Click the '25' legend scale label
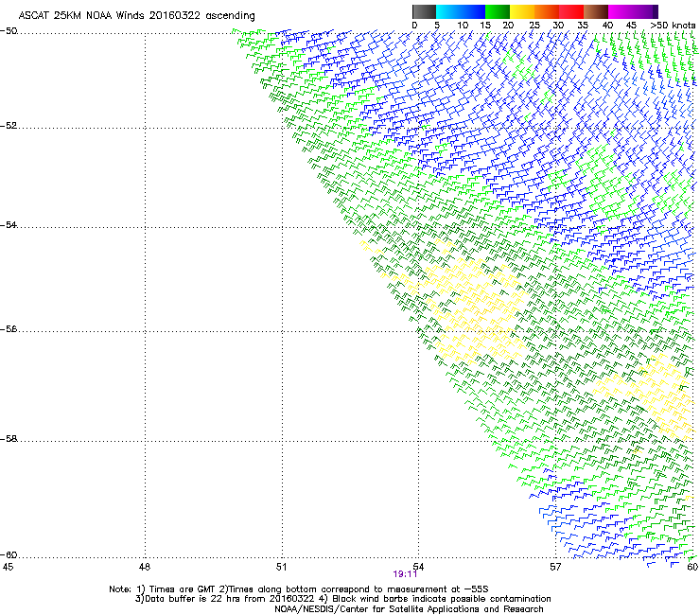700x615 pixels. pyautogui.click(x=534, y=26)
